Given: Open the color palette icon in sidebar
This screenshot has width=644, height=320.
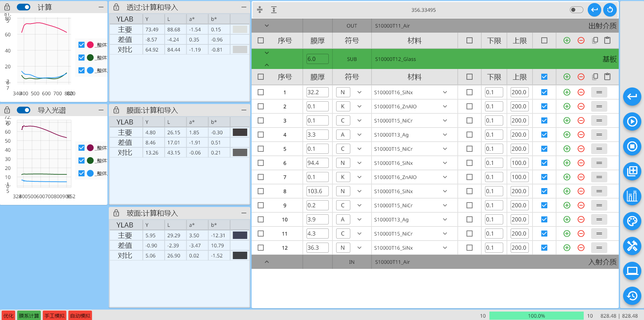Looking at the screenshot, I should (632, 221).
